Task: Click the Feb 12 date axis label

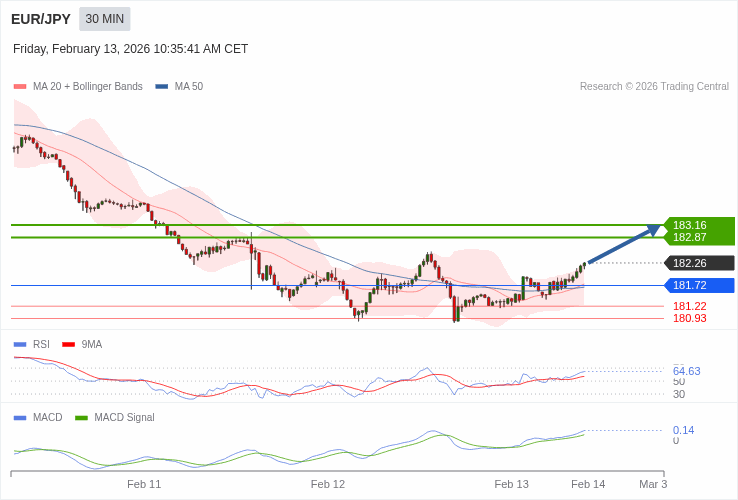Action: (328, 484)
